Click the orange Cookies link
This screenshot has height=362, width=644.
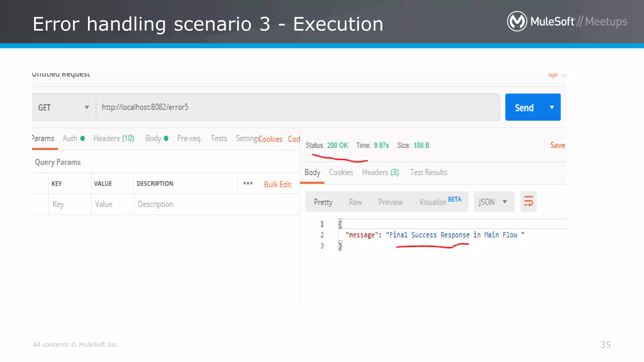[270, 139]
